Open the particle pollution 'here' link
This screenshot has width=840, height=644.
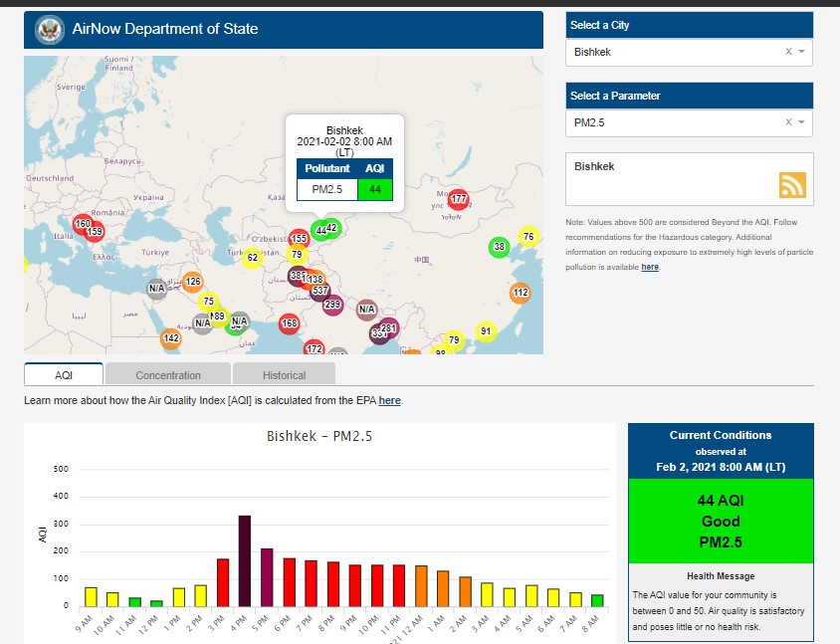pos(649,267)
